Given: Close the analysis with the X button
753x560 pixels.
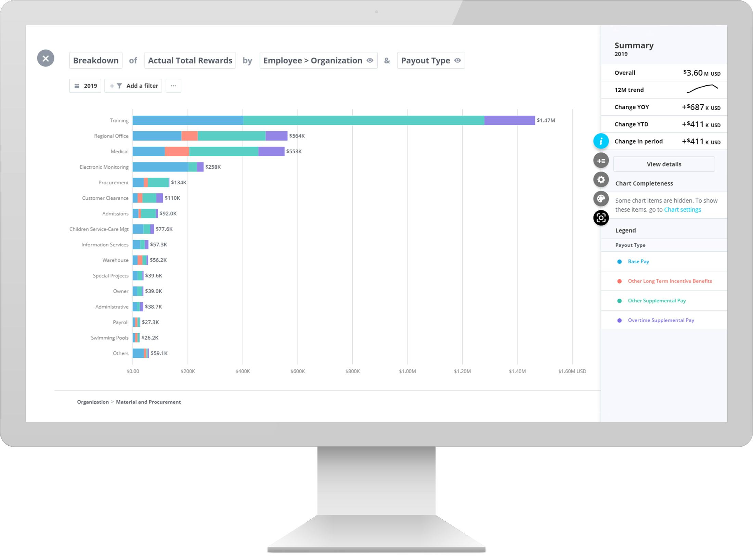Looking at the screenshot, I should point(46,58).
